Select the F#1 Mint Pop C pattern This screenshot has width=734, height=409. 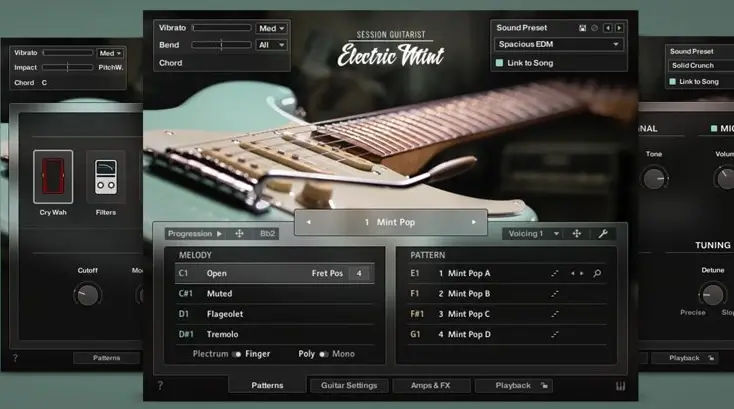click(507, 314)
